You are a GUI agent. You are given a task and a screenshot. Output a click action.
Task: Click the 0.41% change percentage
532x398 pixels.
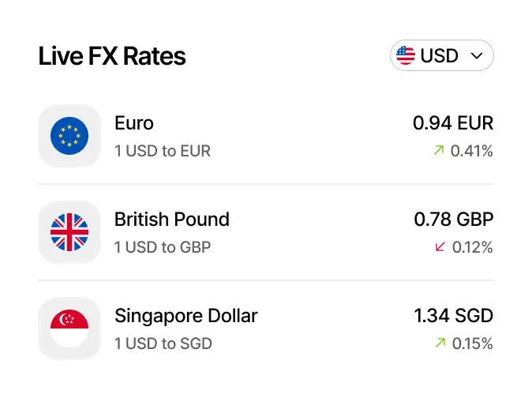(x=472, y=151)
